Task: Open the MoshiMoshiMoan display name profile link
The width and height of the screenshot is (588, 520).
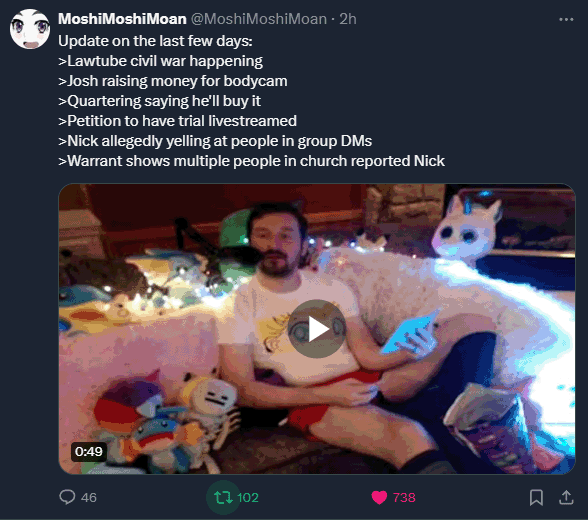Action: click(x=123, y=19)
